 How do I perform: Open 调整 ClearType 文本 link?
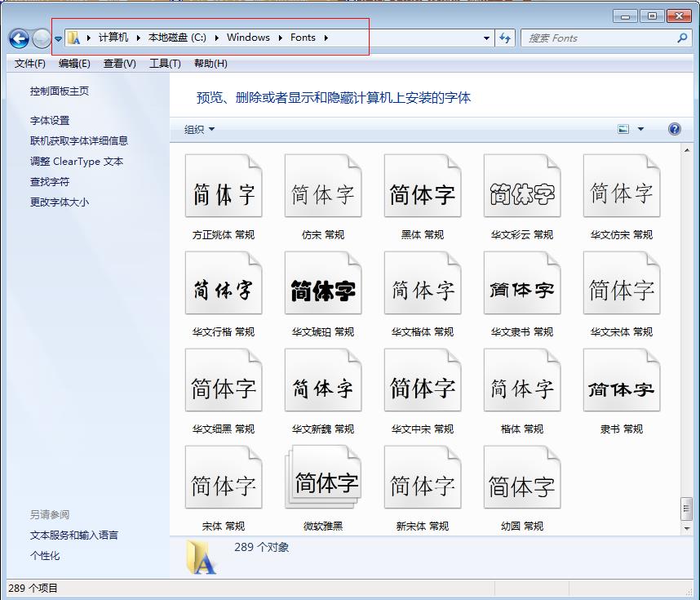coord(77,162)
